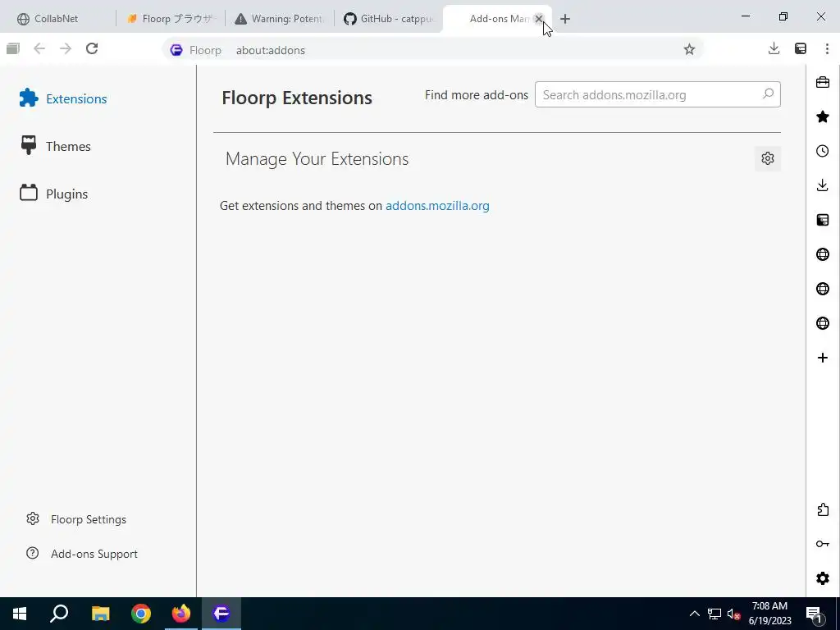Open Firefox from the taskbar
The height and width of the screenshot is (630, 840).
tap(181, 614)
